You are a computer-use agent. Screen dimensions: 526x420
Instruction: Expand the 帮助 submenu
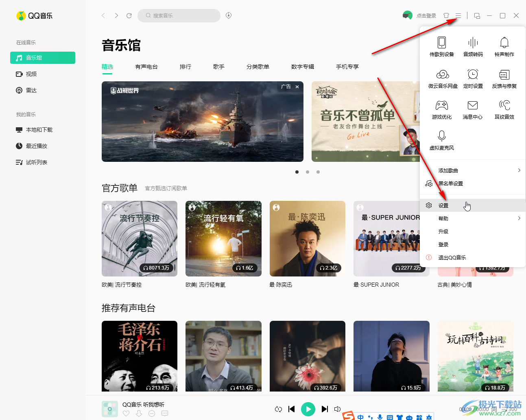[x=473, y=218]
